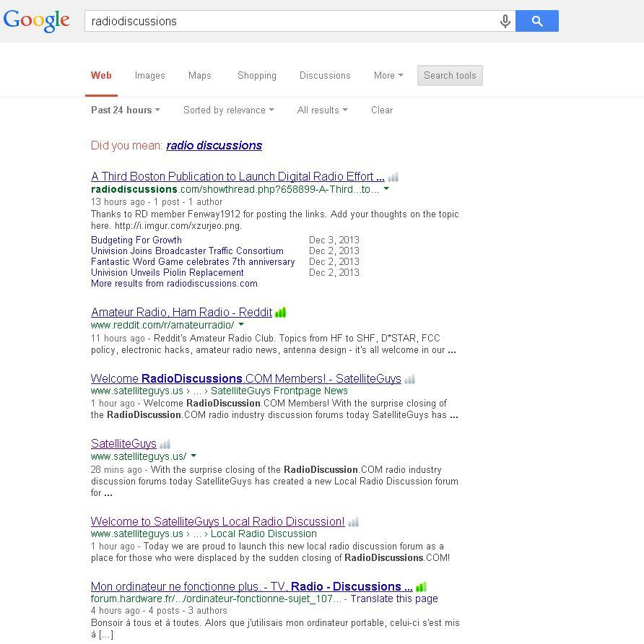Click the Dec 3, 2013 date

click(334, 240)
